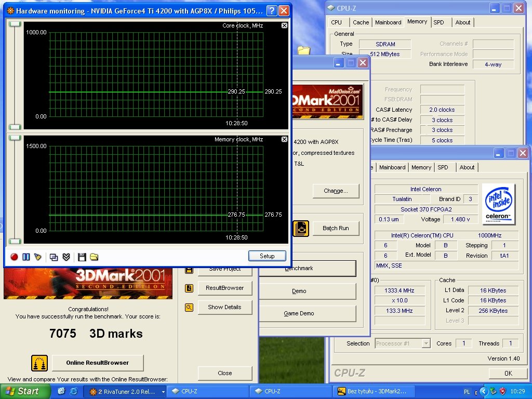Click the Game Demo button
532x399 pixels.
(x=308, y=313)
